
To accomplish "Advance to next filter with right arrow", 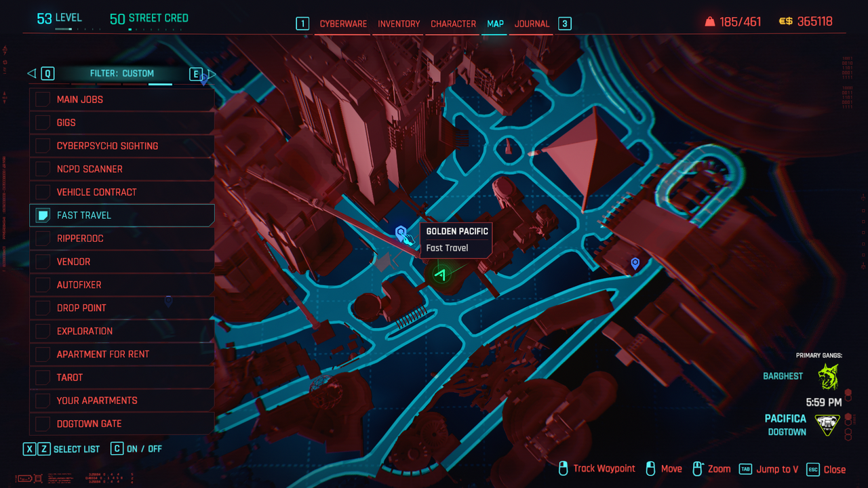I will point(212,73).
